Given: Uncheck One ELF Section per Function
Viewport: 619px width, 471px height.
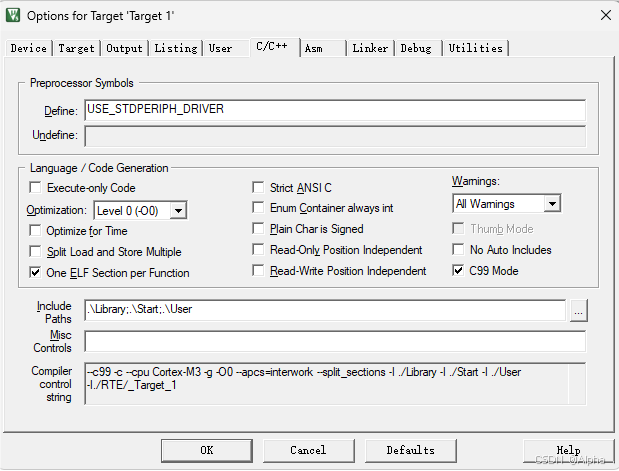Looking at the screenshot, I should [x=35, y=272].
